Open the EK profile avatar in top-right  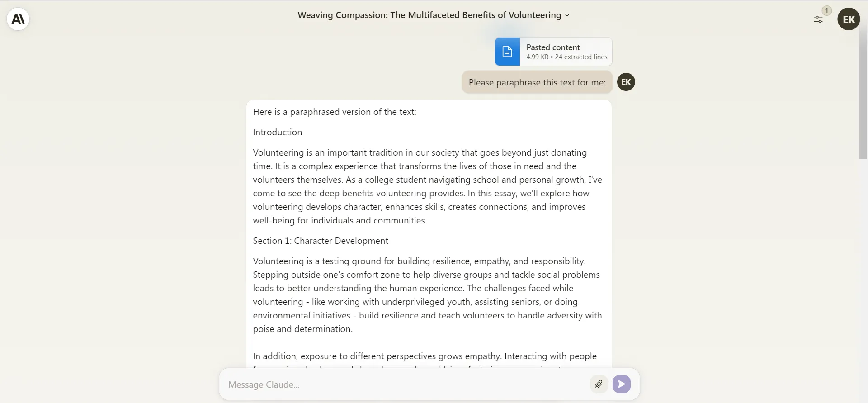(849, 19)
